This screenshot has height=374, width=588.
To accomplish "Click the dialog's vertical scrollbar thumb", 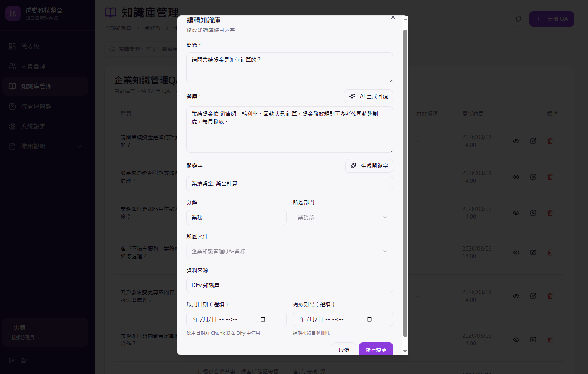I will click(405, 183).
